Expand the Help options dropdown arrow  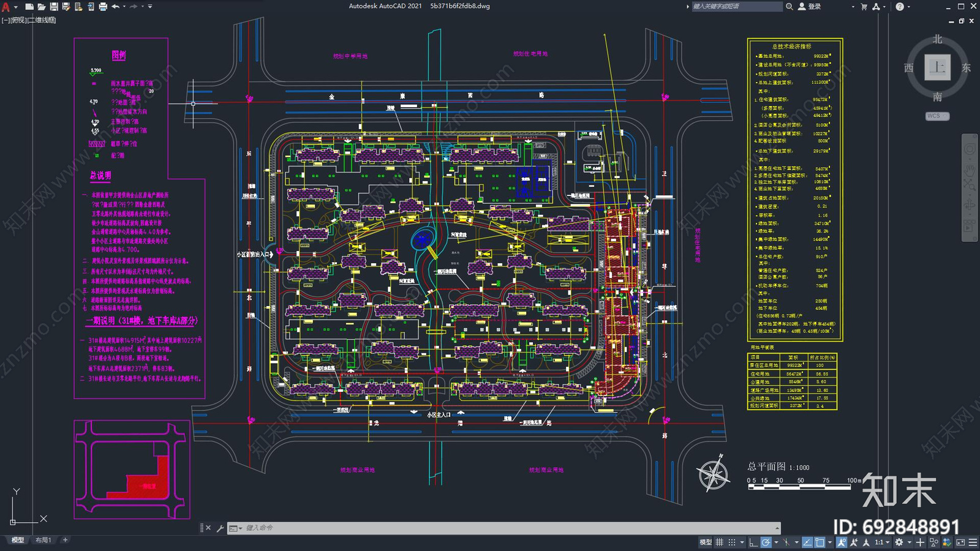pos(908,7)
